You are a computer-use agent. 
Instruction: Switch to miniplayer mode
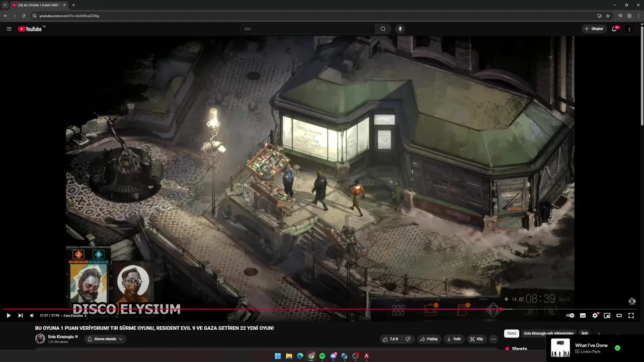coord(607,315)
